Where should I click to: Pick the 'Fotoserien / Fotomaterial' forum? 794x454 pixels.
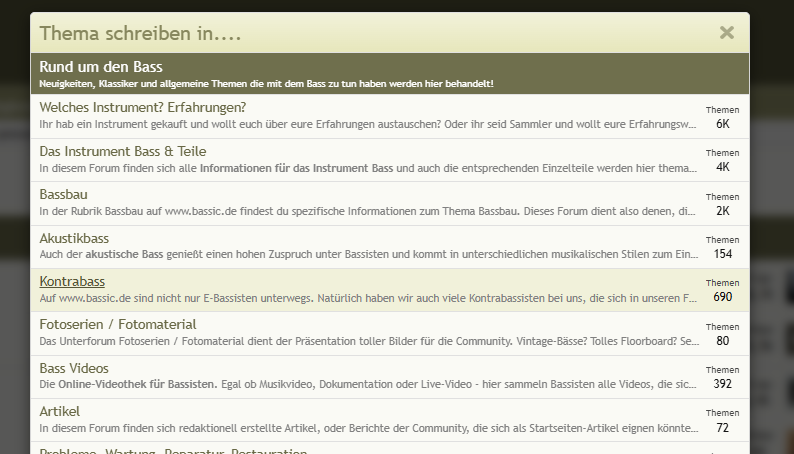tap(117, 325)
